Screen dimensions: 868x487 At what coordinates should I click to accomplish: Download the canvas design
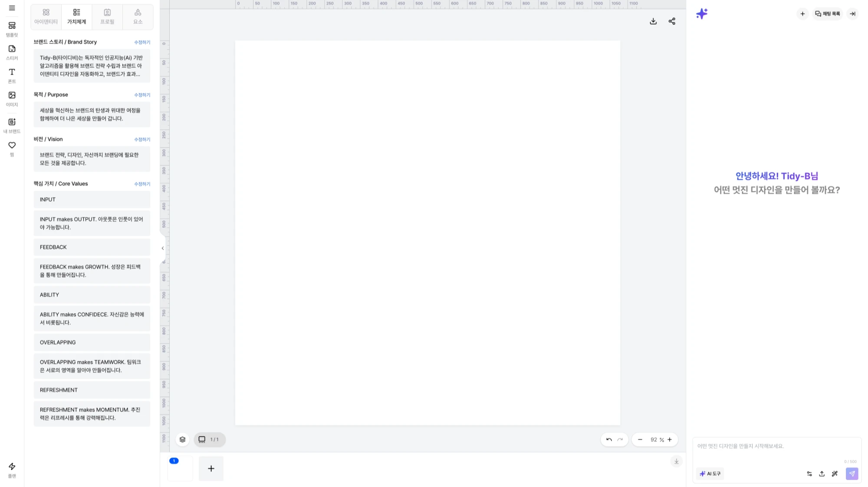[653, 21]
